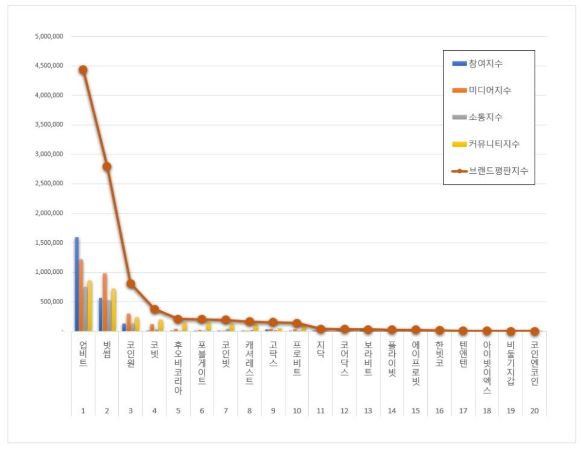
Task: Select the 코인앤코인 category label
Action: [534, 363]
